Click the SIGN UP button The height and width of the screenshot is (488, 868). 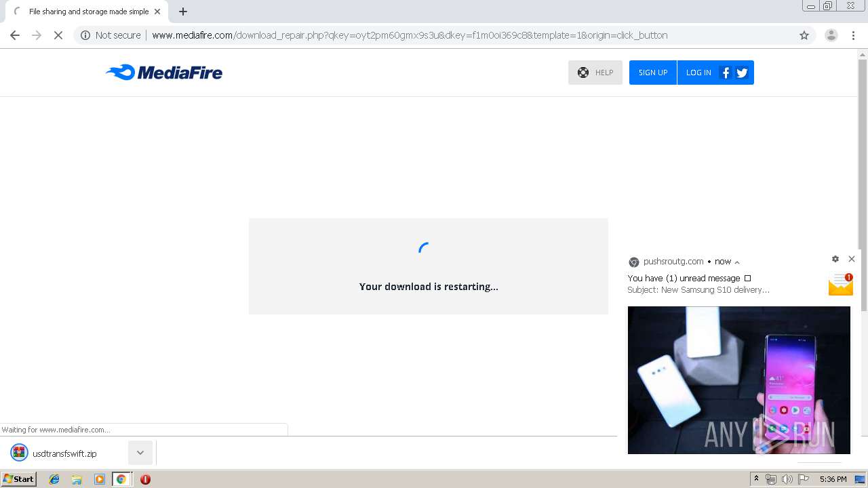point(653,73)
